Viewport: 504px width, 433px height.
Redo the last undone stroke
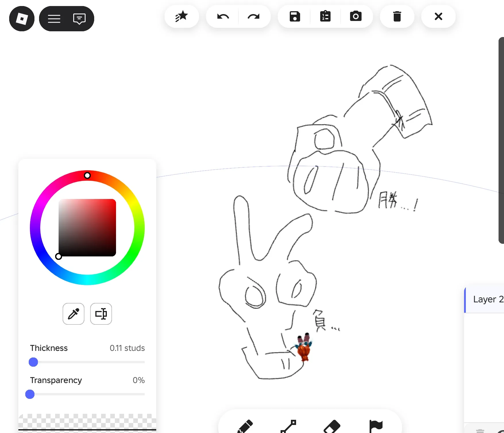(x=254, y=16)
